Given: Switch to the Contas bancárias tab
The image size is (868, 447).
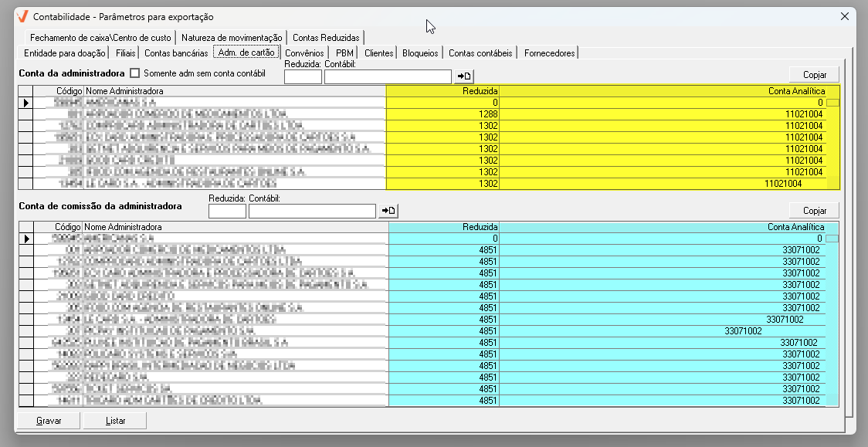Looking at the screenshot, I should point(176,53).
